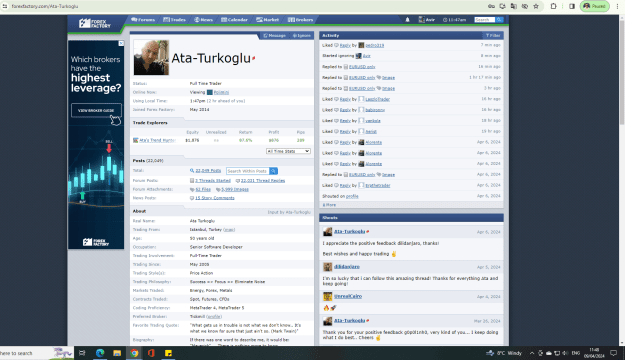Screen dimensions: 625x360
Task: Open the Calendar menu
Action: 234,20
